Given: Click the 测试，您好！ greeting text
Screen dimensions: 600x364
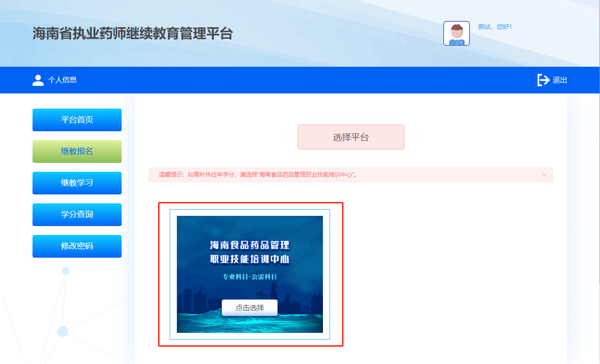Looking at the screenshot, I should (x=495, y=27).
